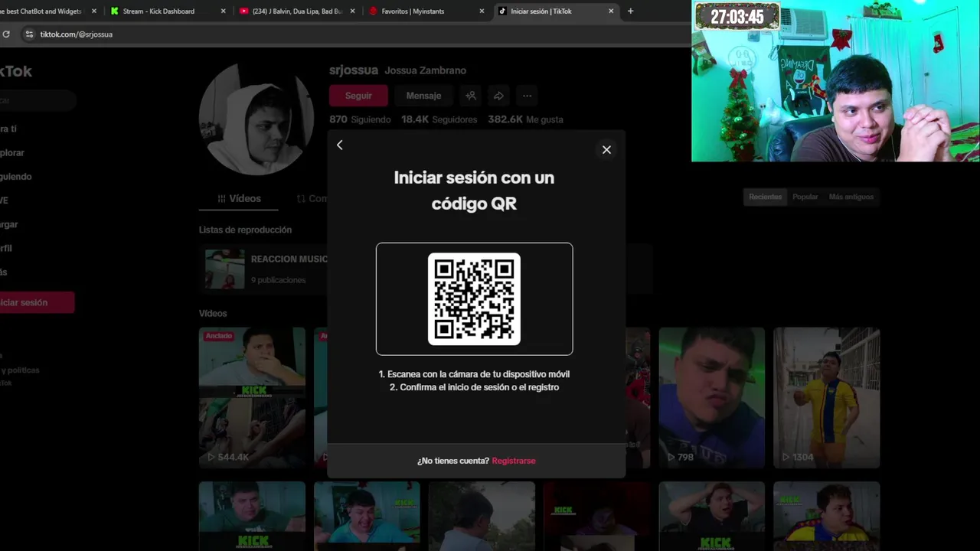Go back in the login dialog
Viewport: 980px width, 551px height.
pyautogui.click(x=340, y=145)
